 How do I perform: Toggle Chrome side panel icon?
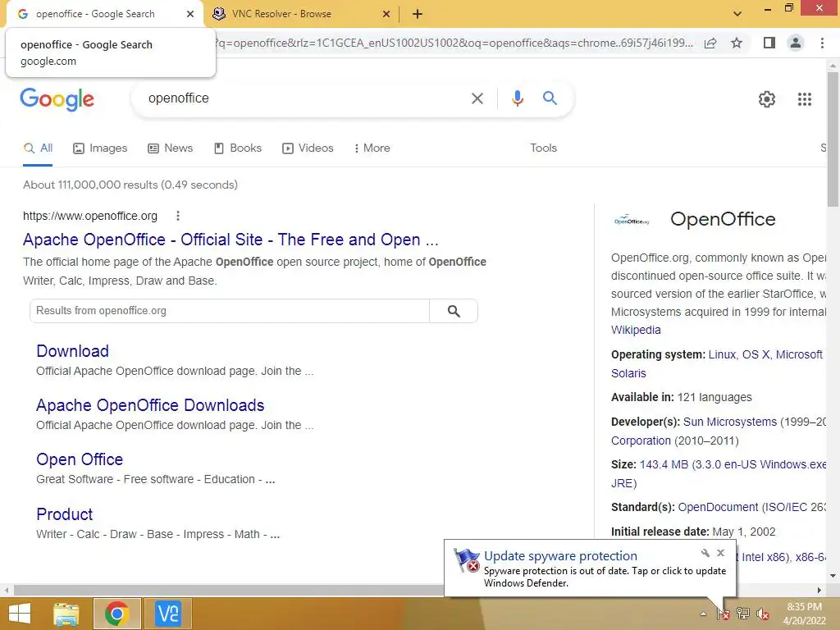[x=769, y=43]
